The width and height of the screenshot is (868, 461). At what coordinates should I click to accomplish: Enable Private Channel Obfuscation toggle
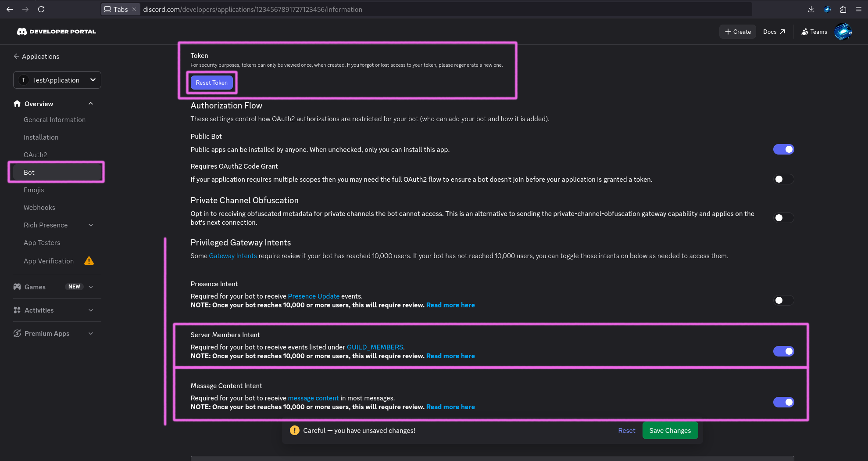(783, 218)
